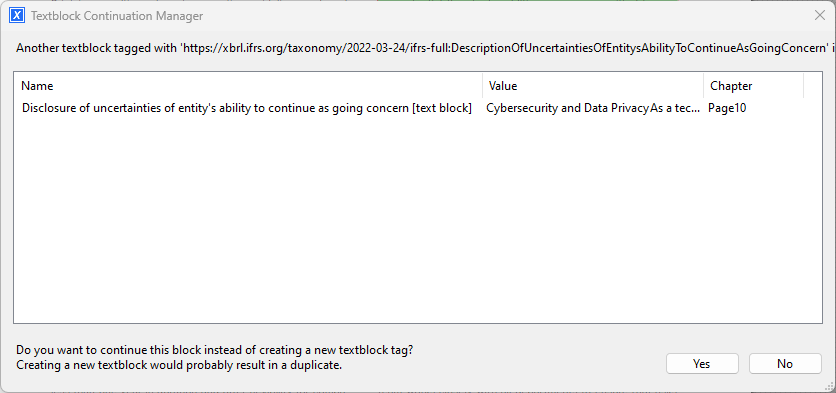Click the empty list area below the row
Image resolution: width=836 pixels, height=393 pixels.
pyautogui.click(x=417, y=220)
